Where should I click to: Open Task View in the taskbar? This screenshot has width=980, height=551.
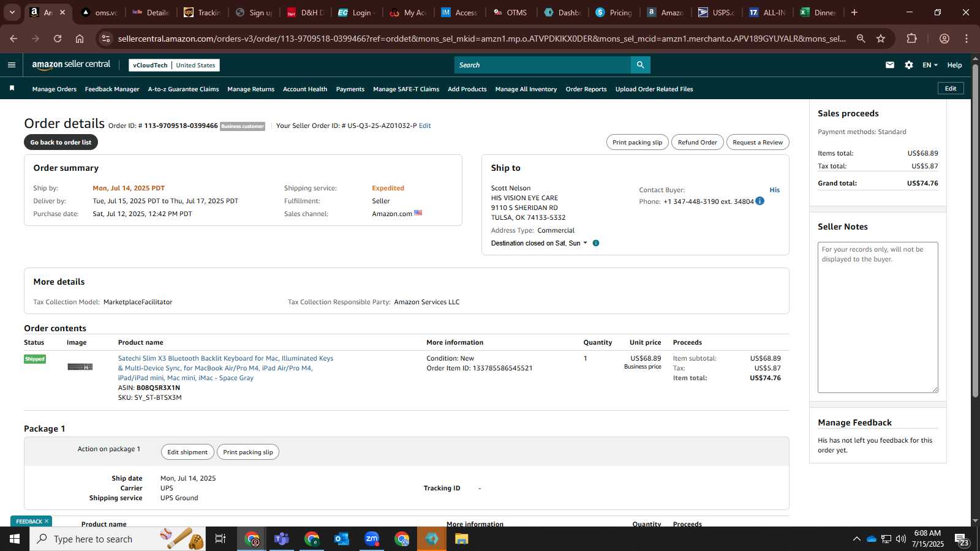[x=221, y=539]
